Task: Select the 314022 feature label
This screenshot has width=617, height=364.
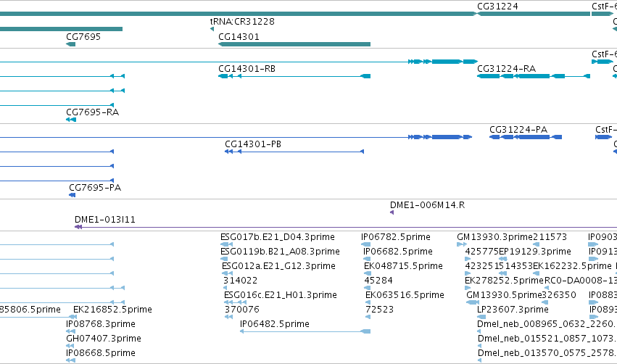Action: [x=240, y=281]
